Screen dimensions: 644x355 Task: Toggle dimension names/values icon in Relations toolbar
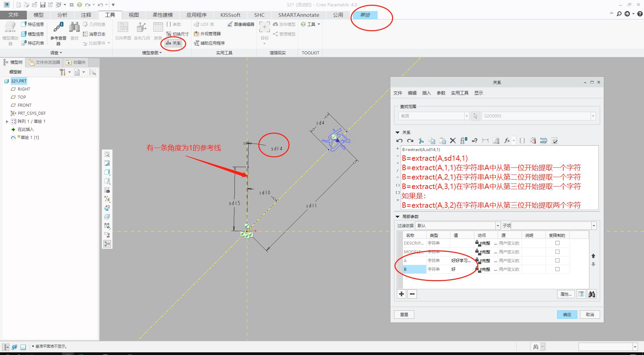464,141
